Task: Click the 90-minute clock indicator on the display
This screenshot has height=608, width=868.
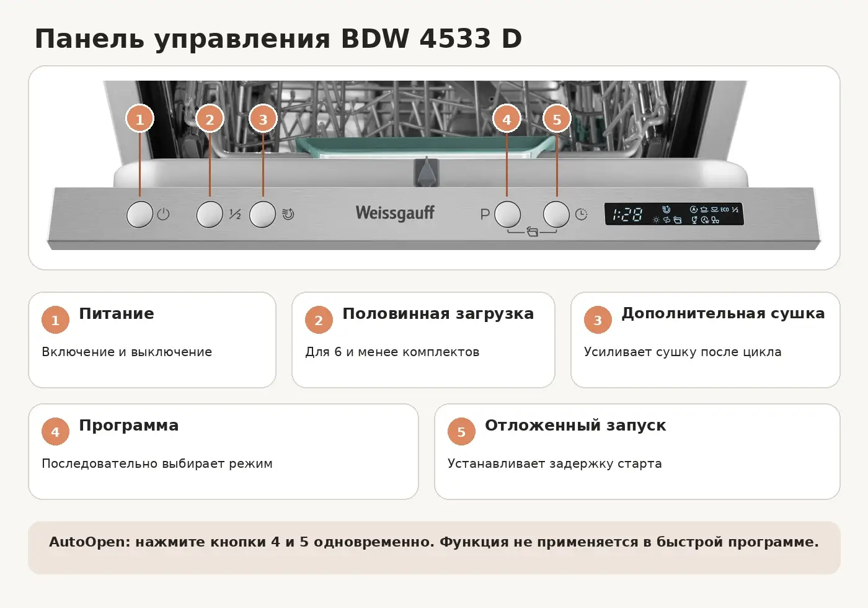Action: (x=705, y=220)
